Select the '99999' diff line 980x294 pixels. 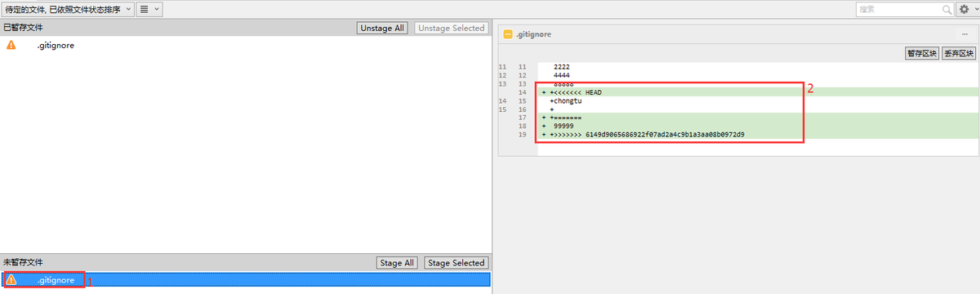coord(758,126)
